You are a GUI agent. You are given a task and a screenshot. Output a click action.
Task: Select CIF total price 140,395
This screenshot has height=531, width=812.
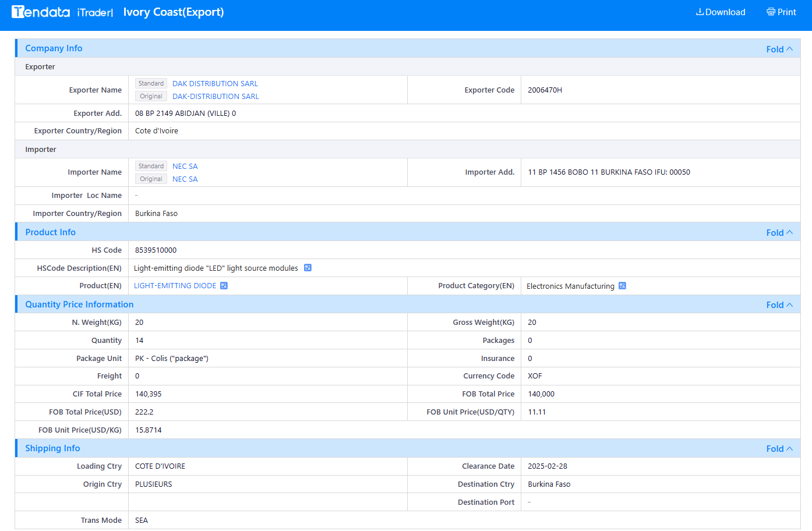(149, 394)
